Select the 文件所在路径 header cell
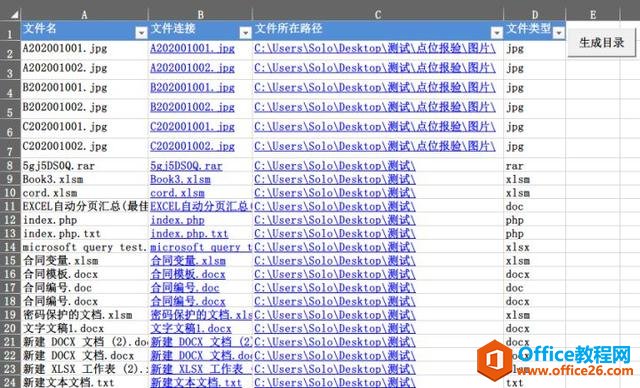The width and height of the screenshot is (640, 388). (x=378, y=31)
